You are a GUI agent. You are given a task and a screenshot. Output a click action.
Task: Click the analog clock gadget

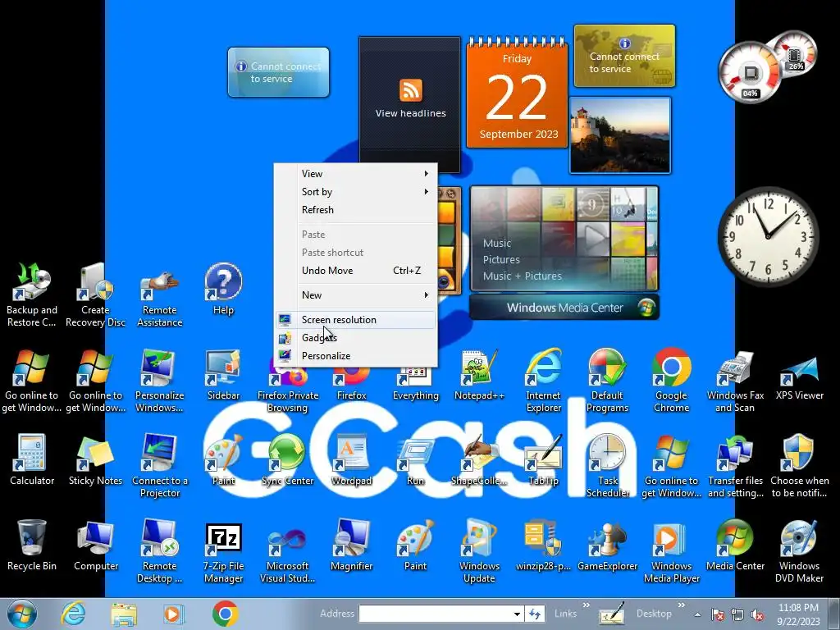(x=768, y=236)
